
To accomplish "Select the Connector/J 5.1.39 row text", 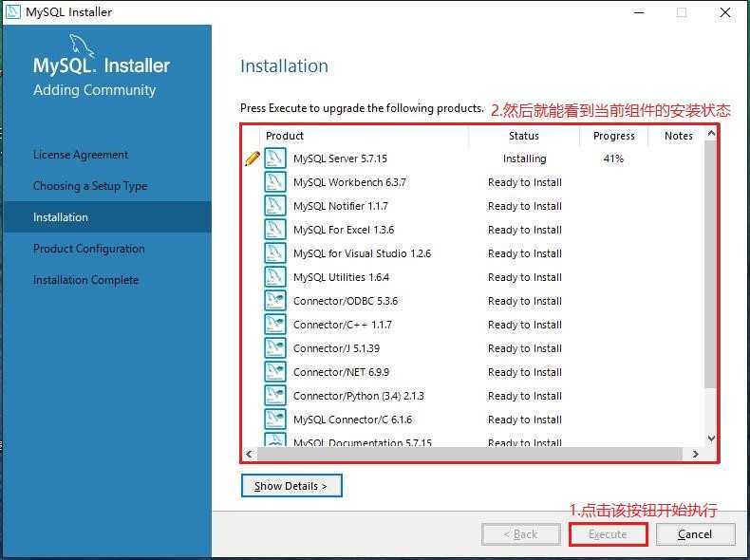I will click(336, 348).
